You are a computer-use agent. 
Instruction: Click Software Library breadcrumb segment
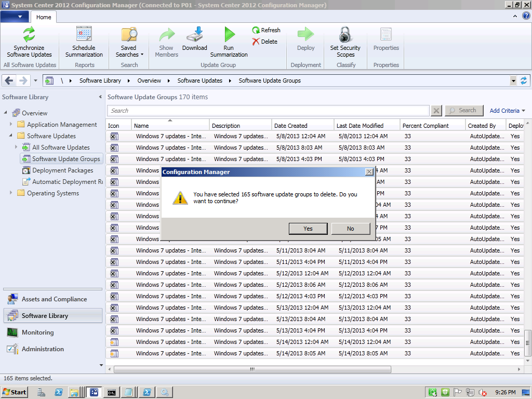100,81
